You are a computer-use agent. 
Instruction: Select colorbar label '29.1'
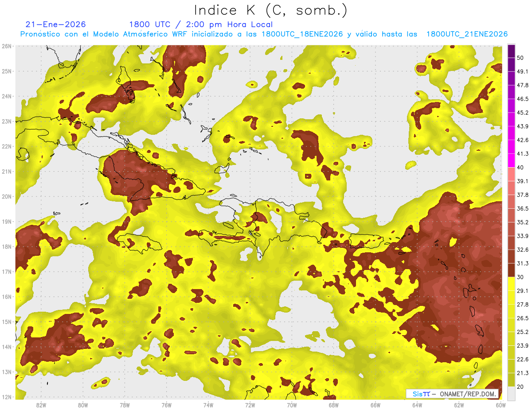tap(523, 290)
